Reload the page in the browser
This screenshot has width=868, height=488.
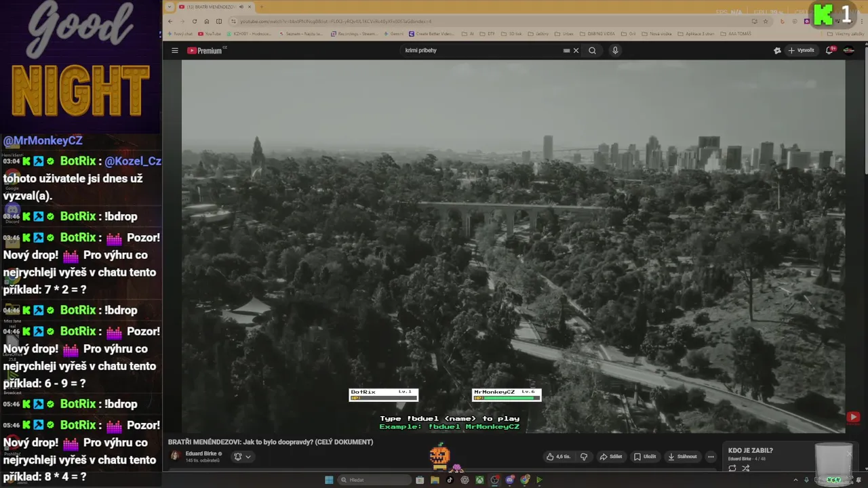[195, 21]
